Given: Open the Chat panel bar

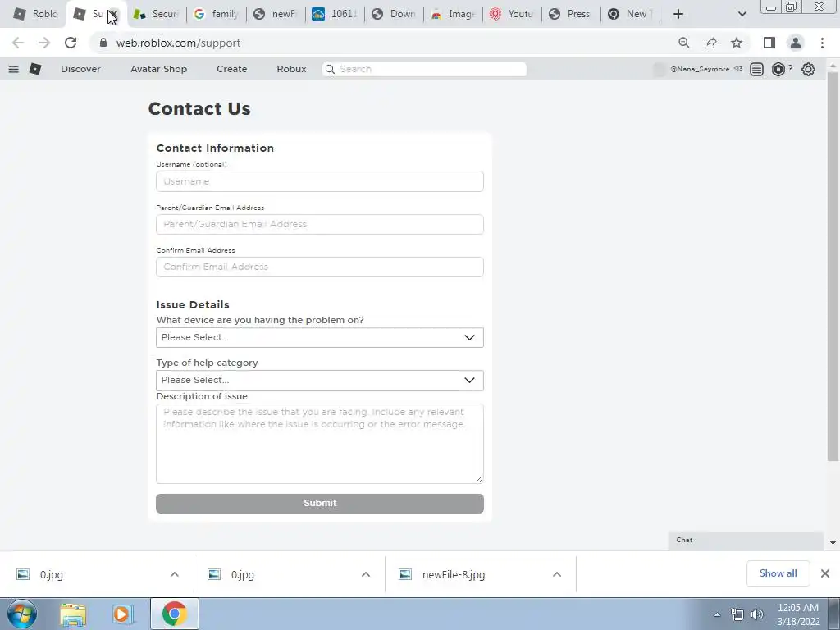Looking at the screenshot, I should coord(745,540).
